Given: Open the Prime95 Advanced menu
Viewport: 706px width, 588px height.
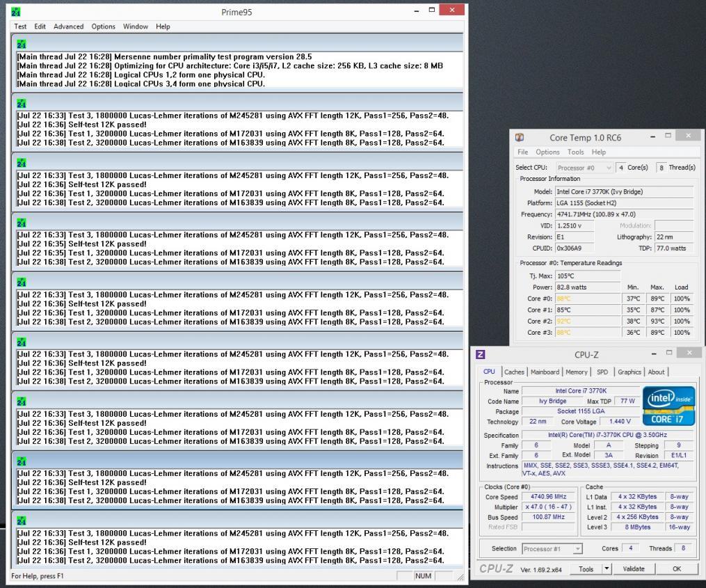Looking at the screenshot, I should (x=68, y=26).
